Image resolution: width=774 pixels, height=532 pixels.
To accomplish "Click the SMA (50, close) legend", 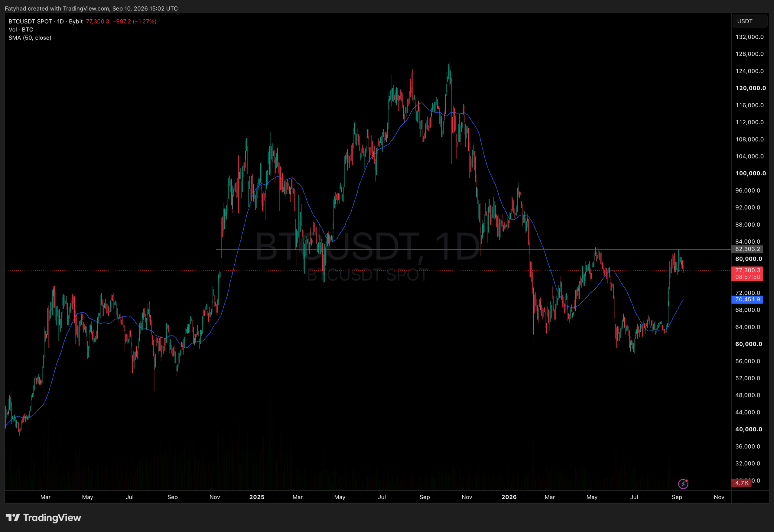I will tap(30, 38).
